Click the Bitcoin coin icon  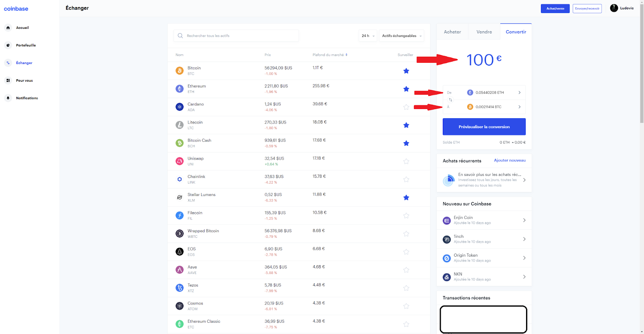click(180, 71)
